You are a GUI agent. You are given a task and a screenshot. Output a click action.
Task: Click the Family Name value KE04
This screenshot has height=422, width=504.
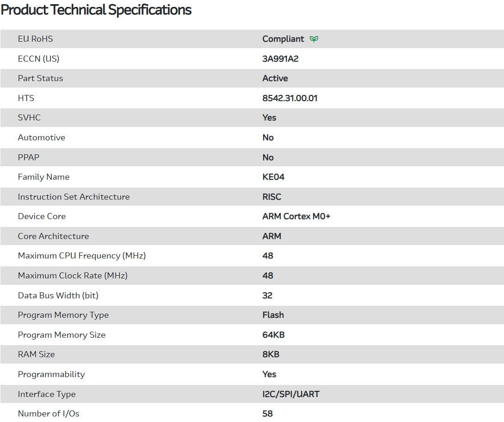(x=273, y=177)
